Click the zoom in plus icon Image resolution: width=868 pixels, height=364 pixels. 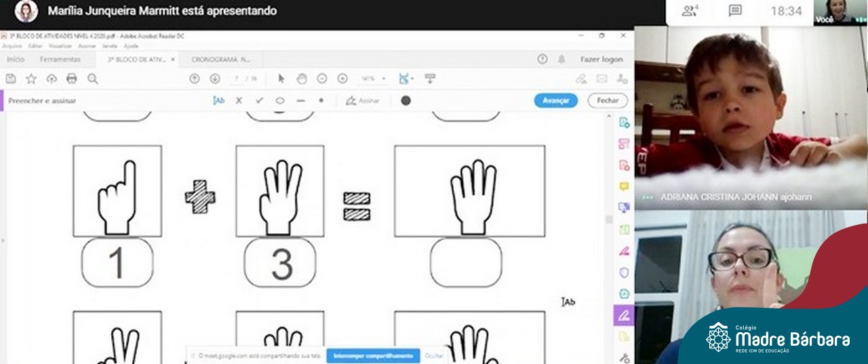342,79
